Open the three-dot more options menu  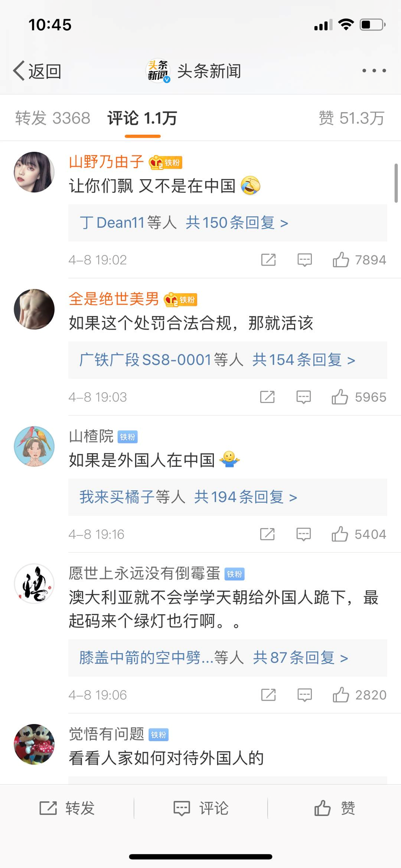click(374, 71)
